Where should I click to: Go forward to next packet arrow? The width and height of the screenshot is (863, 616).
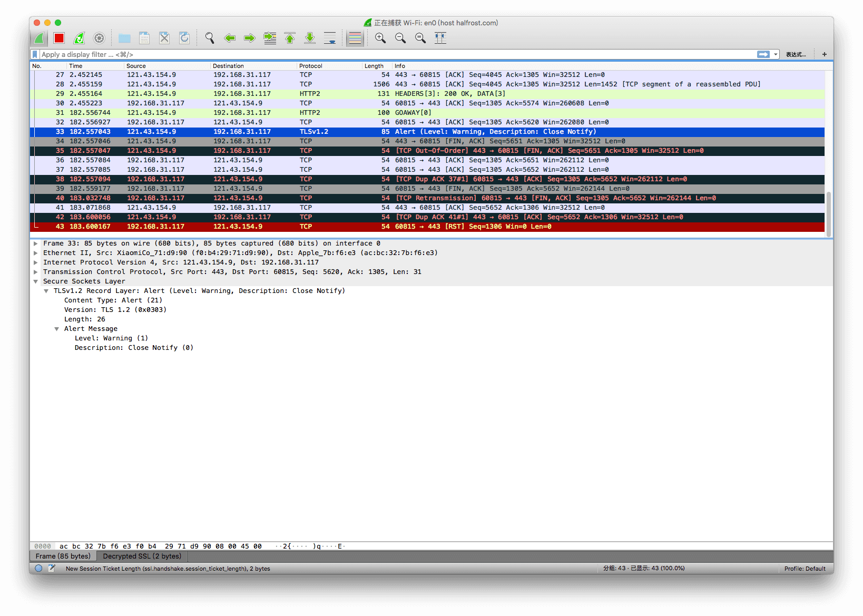(x=250, y=38)
